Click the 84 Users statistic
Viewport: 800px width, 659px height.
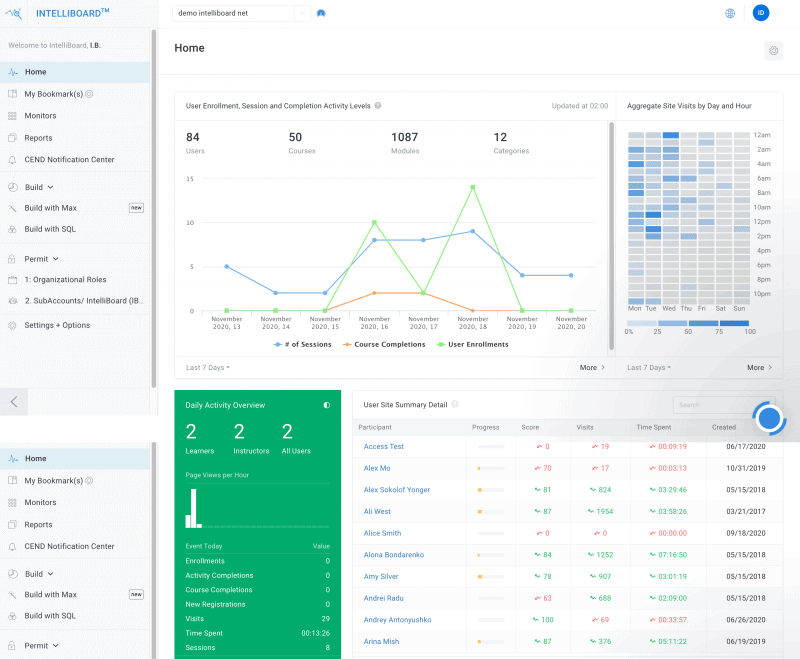point(195,143)
